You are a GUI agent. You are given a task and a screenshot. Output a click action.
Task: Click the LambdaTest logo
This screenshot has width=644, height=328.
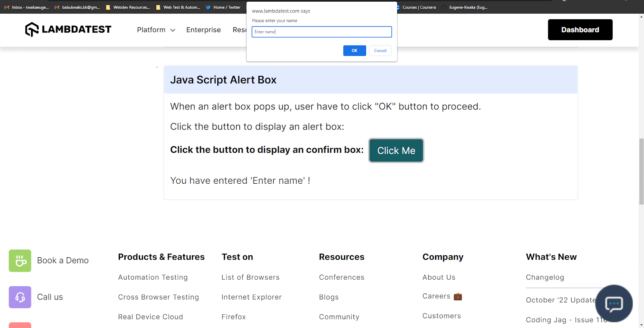click(x=68, y=29)
